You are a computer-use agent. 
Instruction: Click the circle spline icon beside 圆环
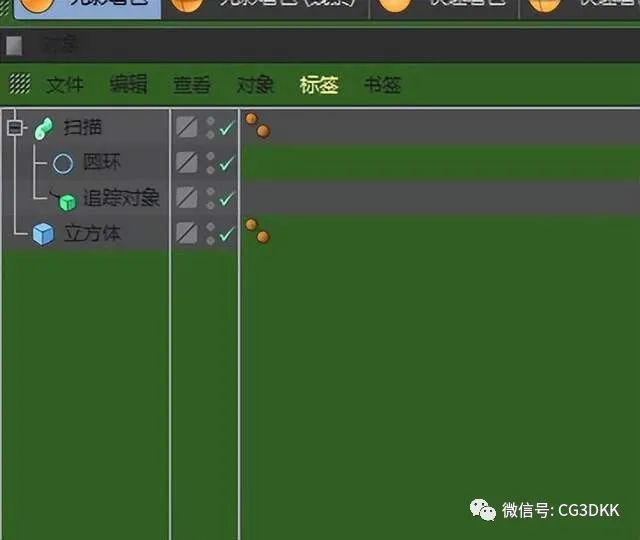63,164
